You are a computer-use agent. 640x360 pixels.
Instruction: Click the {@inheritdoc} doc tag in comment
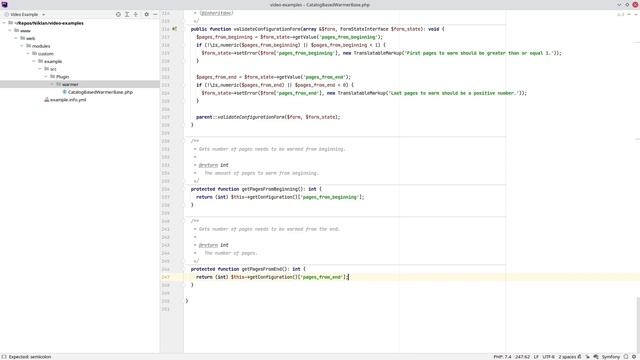(216, 13)
